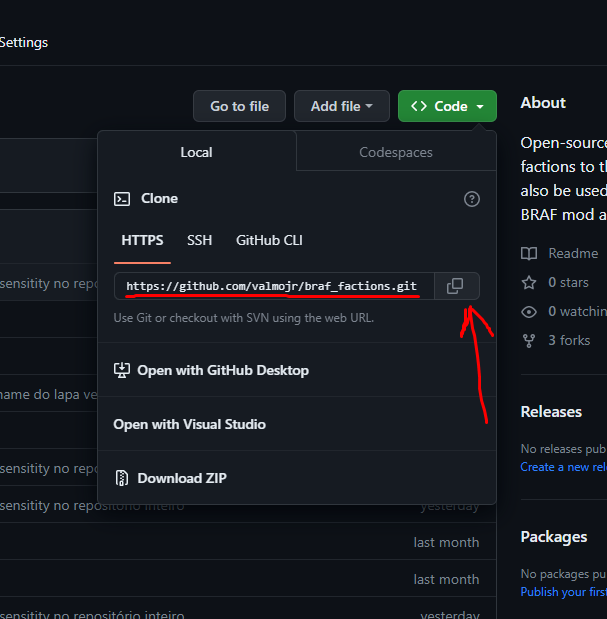
Task: Switch to the Local tab
Action: pyautogui.click(x=197, y=152)
